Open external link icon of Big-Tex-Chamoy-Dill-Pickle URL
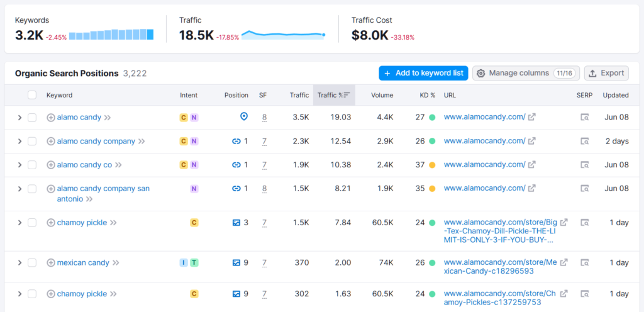The width and height of the screenshot is (644, 312). pyautogui.click(x=564, y=222)
